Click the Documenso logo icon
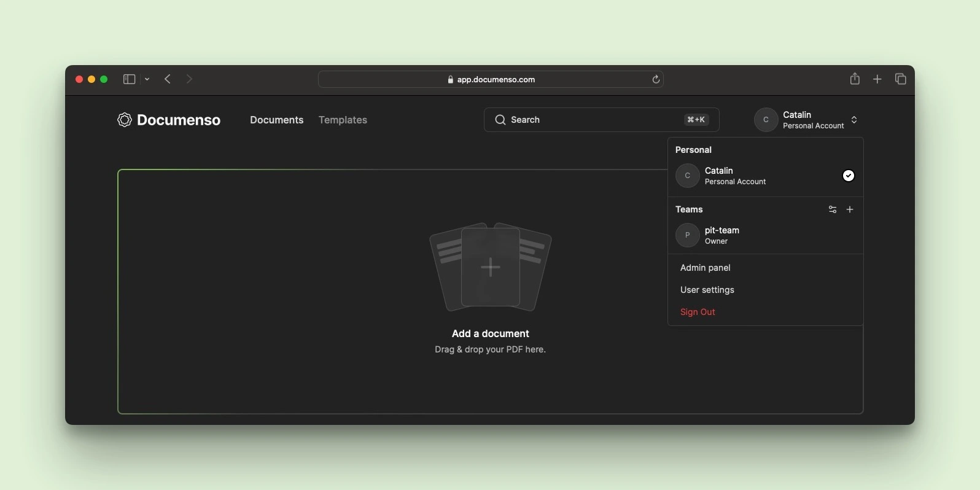The height and width of the screenshot is (490, 980). [125, 120]
